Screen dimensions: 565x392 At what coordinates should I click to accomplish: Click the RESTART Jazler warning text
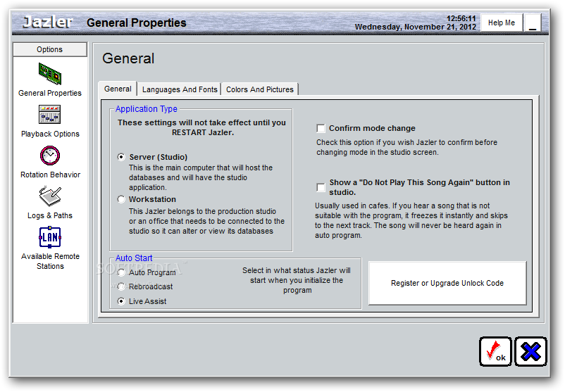201,127
